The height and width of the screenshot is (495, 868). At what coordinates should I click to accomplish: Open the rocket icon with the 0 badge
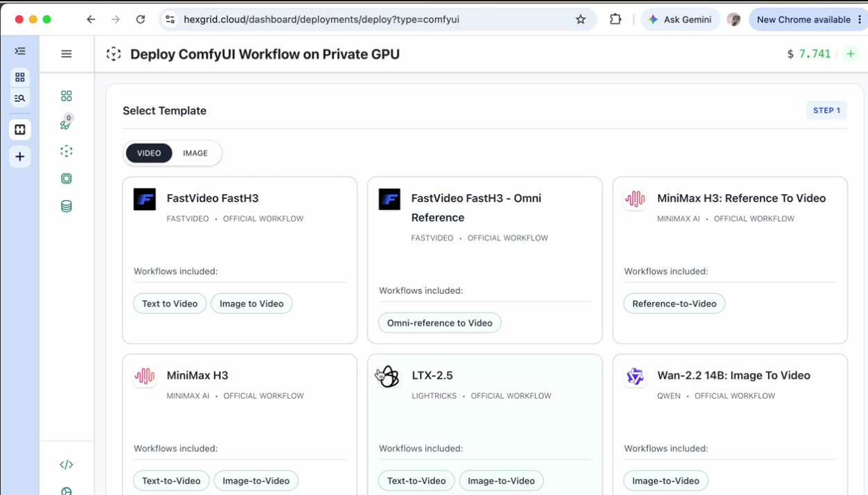[66, 123]
